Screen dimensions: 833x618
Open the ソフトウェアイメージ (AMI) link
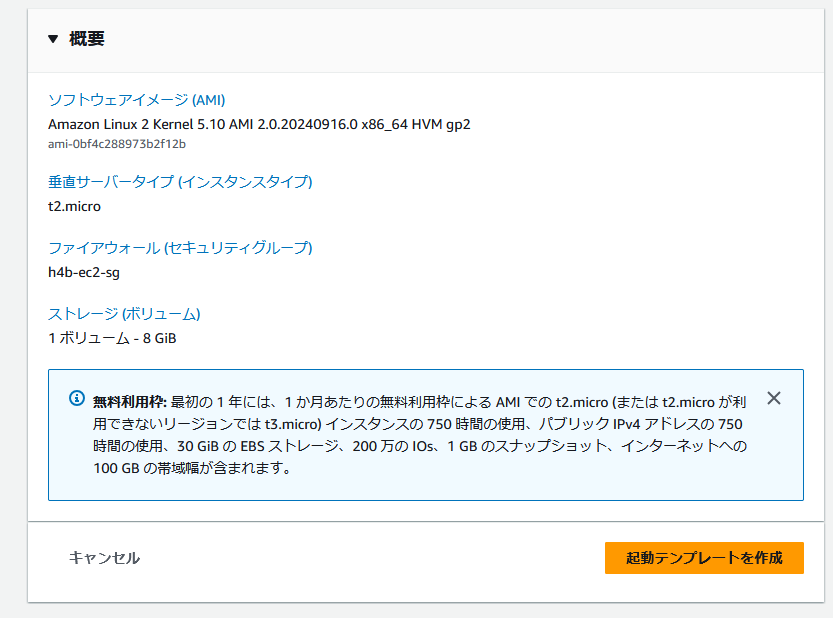point(137,100)
